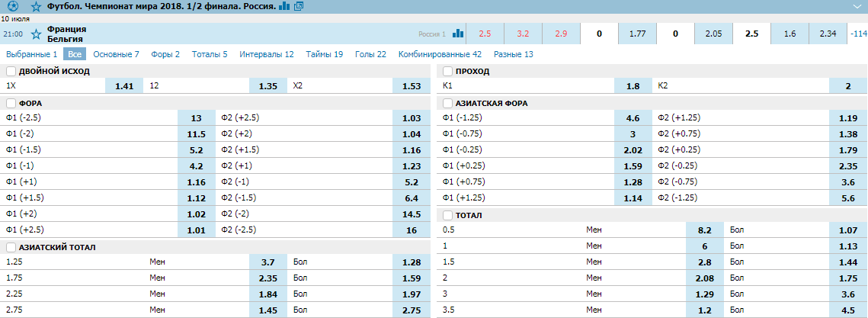Image resolution: width=868 pixels, height=318 pixels.
Task: Switch to the Тоталы 5 tab
Action: tap(210, 54)
